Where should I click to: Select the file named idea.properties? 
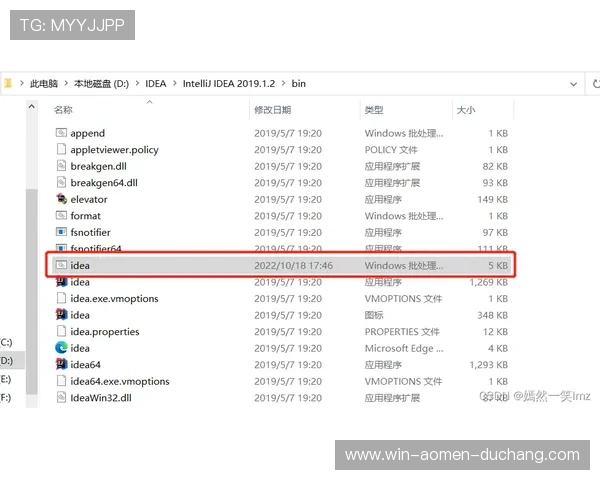105,331
